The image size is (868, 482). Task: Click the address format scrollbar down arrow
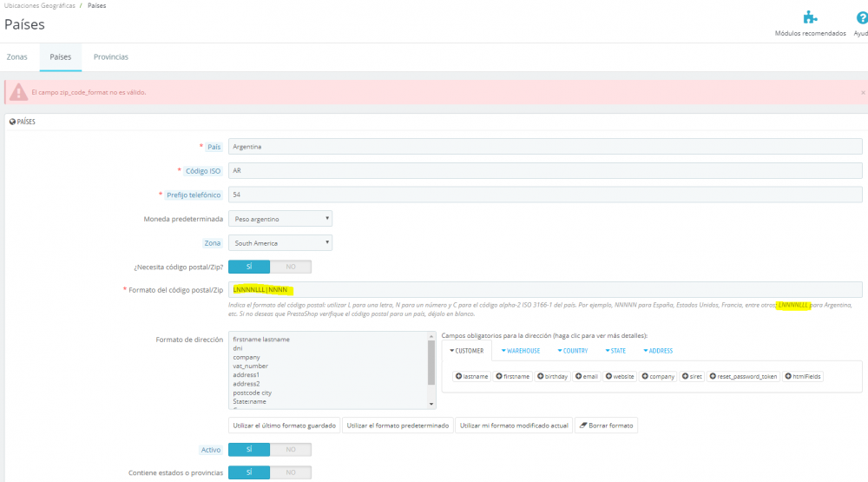coord(431,404)
